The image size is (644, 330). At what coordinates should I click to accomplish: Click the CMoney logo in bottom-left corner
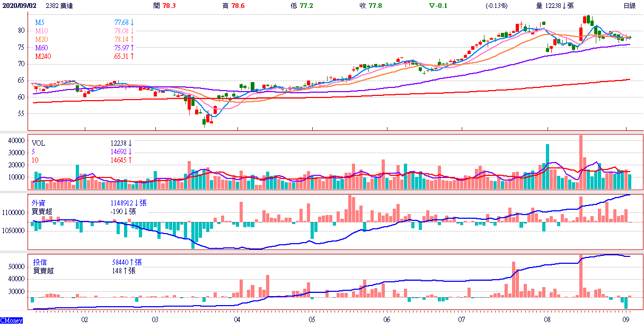coord(11,320)
